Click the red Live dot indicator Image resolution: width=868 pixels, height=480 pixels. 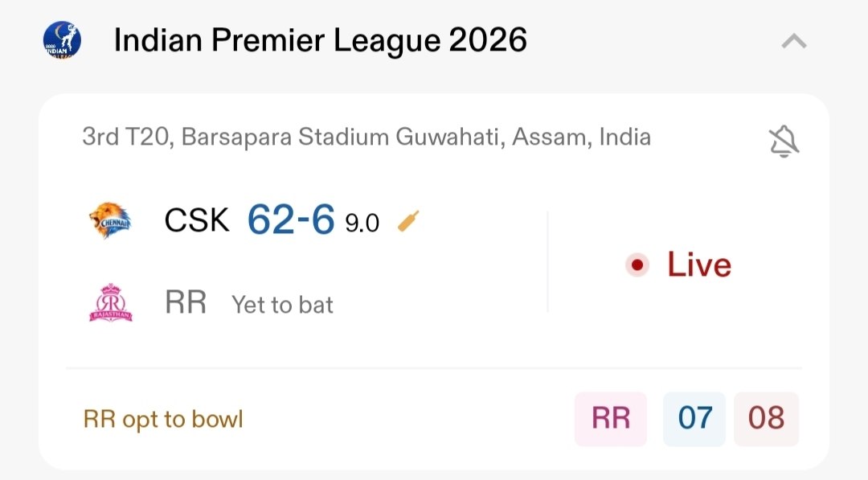[637, 265]
